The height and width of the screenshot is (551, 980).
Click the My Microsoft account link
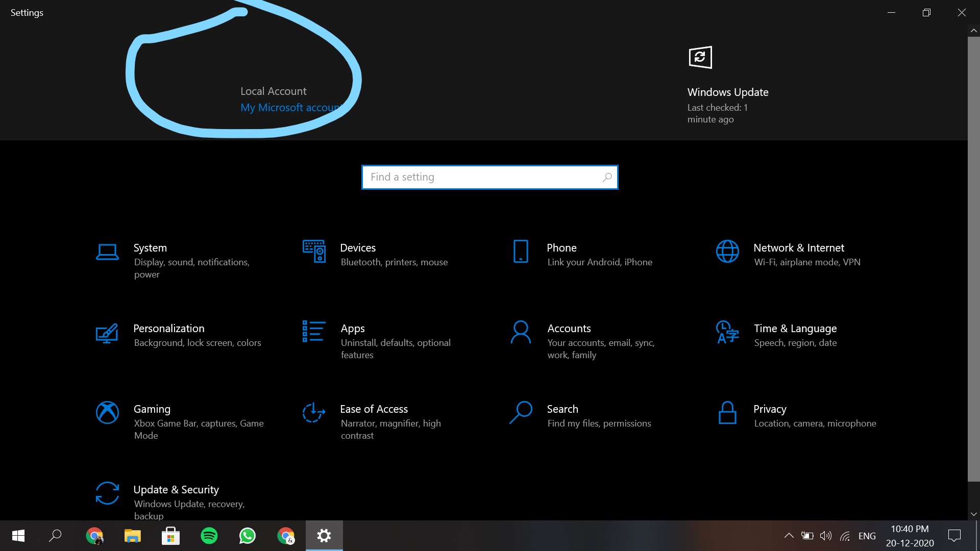[x=291, y=108]
